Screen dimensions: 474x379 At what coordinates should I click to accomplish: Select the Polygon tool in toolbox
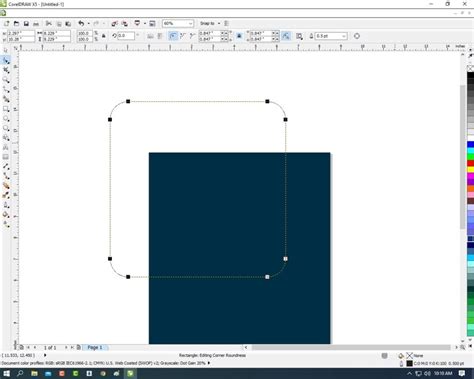point(6,128)
